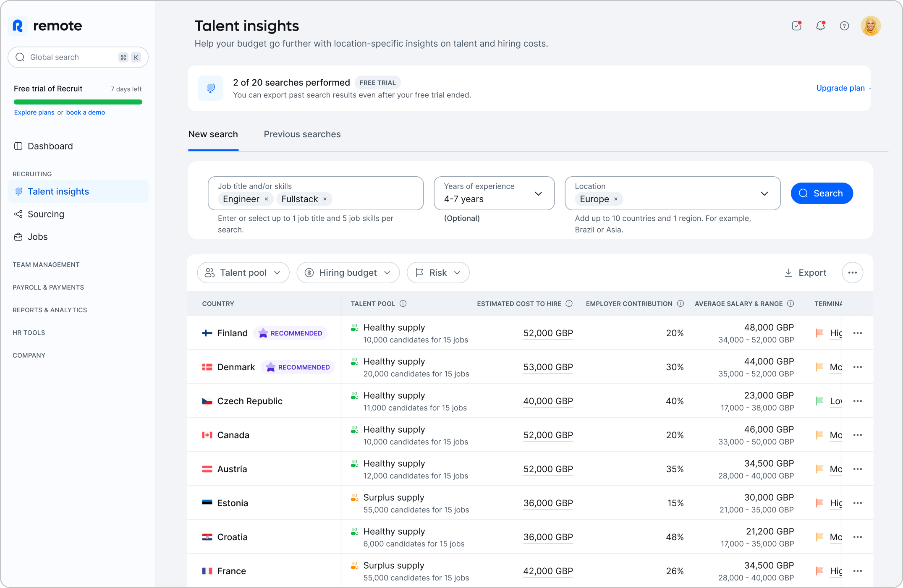This screenshot has height=588, width=903.
Task: Click the tasks checkmark icon in top bar
Action: (796, 26)
